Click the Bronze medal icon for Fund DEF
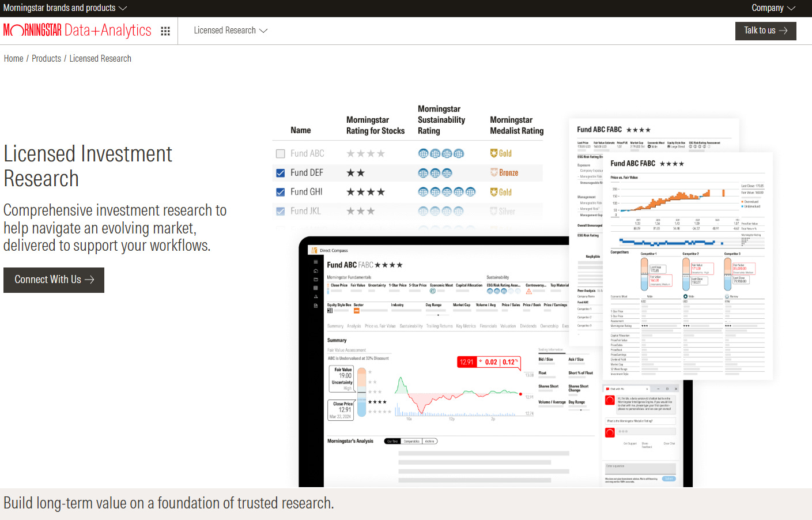812x520 pixels. [x=494, y=172]
